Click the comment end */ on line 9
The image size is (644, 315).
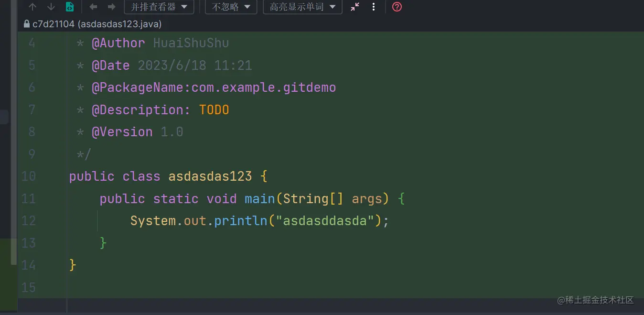(x=84, y=154)
